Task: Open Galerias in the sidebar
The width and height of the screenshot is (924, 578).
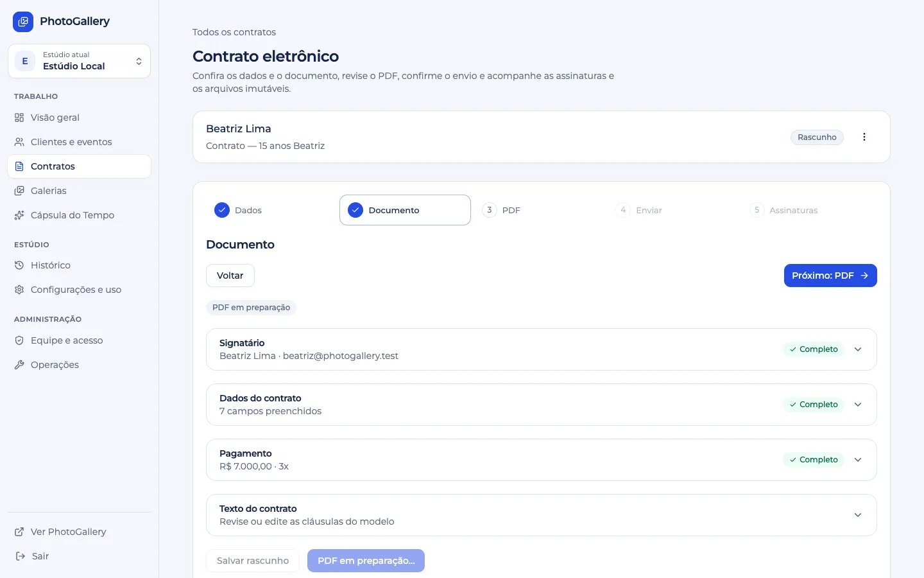Action: click(x=79, y=191)
